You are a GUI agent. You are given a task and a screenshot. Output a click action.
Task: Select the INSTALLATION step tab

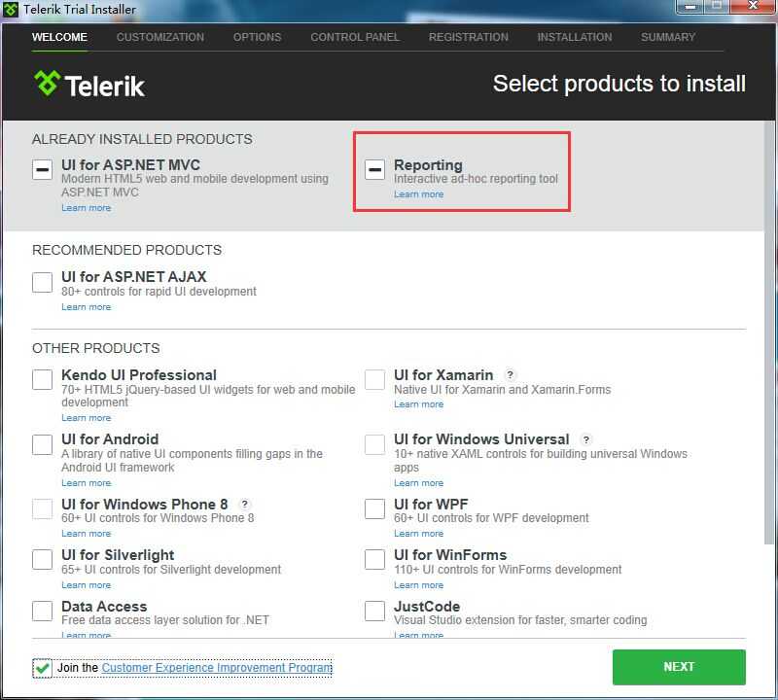(575, 37)
